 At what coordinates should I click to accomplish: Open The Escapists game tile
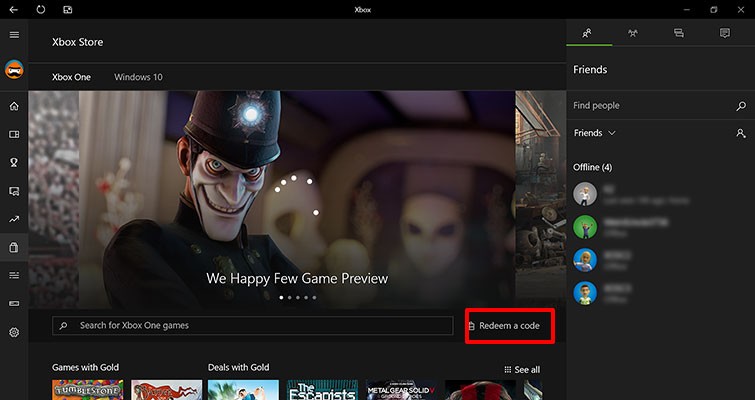pos(323,390)
